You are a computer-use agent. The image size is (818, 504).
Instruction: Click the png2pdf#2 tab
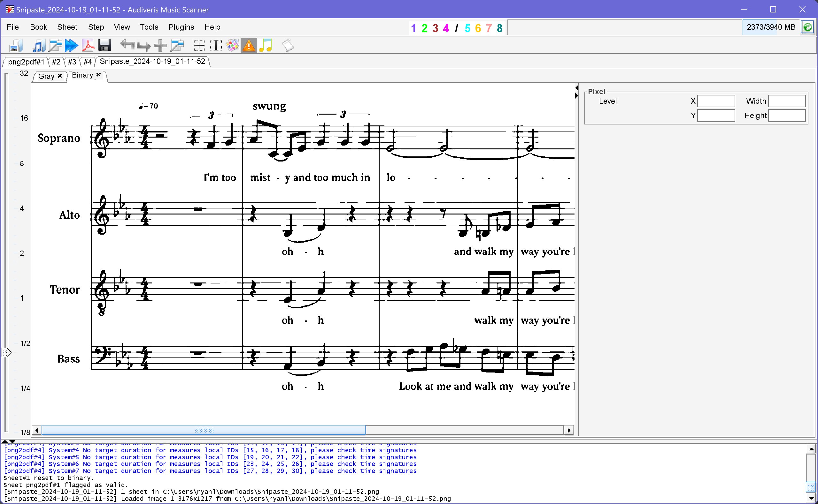(57, 61)
